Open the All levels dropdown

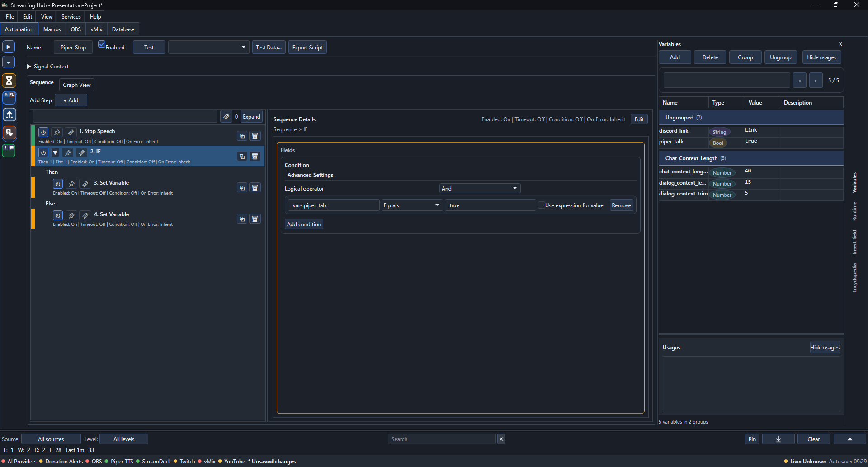click(x=124, y=439)
